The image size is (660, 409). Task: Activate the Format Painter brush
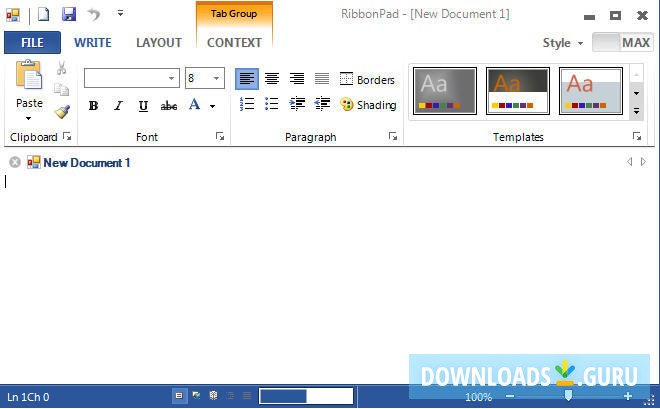tap(62, 112)
